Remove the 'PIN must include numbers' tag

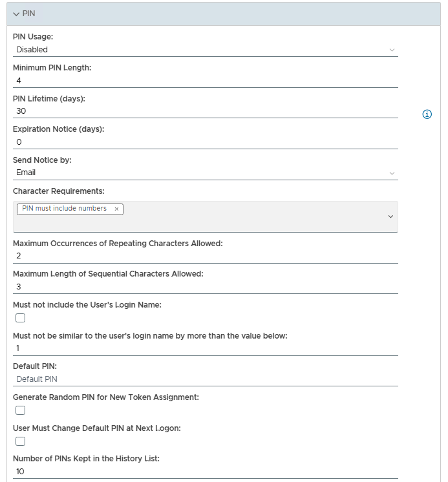(x=116, y=209)
